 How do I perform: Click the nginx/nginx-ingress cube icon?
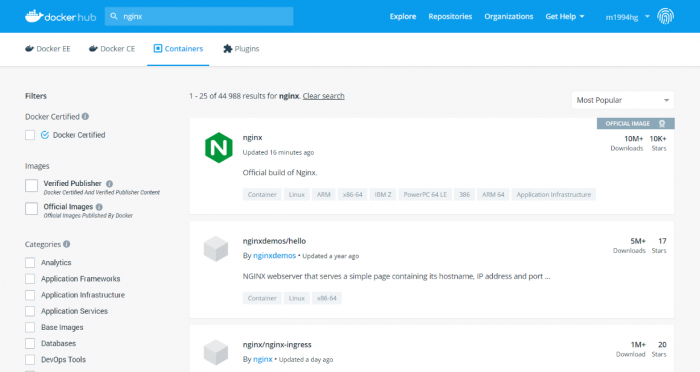(x=216, y=352)
